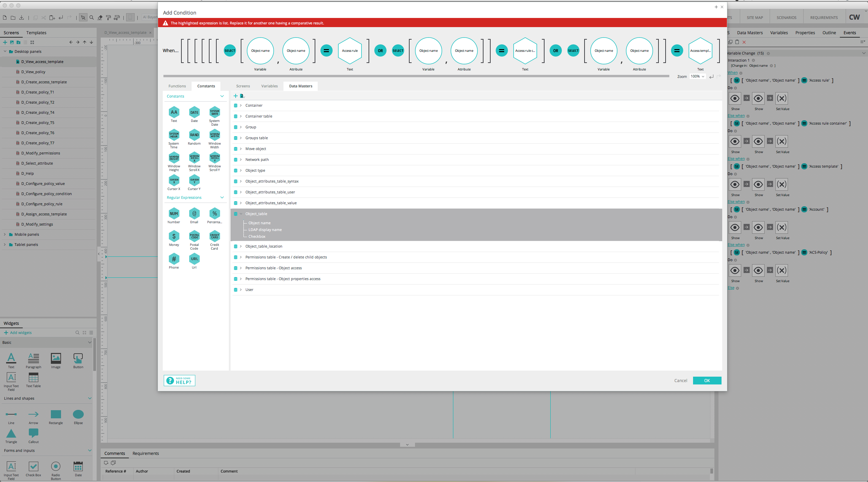Click the first OR operator in the expression
This screenshot has height=482, width=868.
point(380,51)
